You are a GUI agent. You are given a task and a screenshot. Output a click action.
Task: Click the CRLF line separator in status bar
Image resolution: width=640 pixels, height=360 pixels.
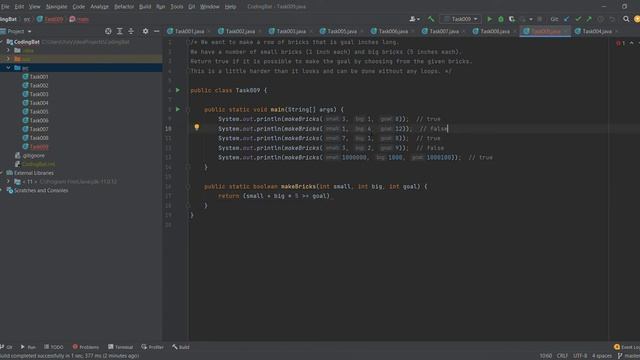tap(562, 356)
